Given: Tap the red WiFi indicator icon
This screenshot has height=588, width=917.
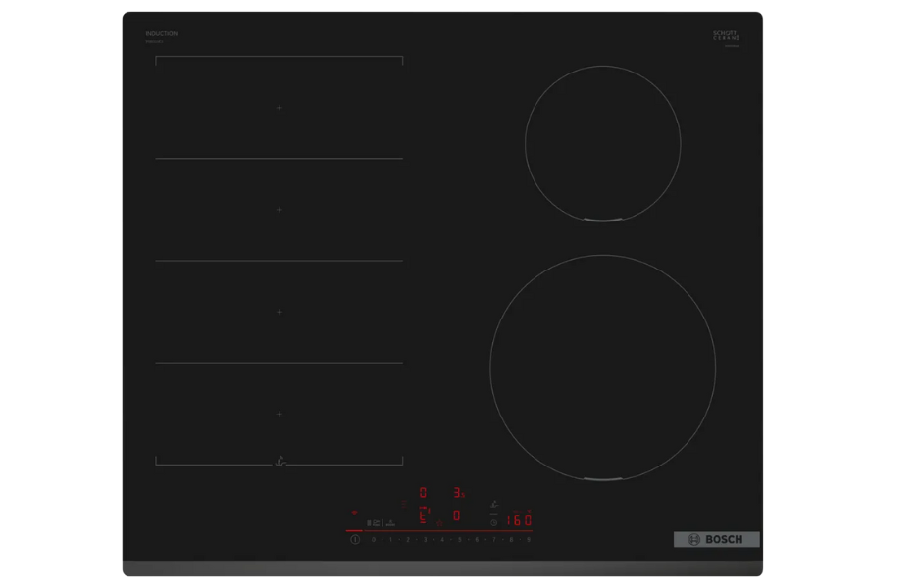Looking at the screenshot, I should 355,513.
